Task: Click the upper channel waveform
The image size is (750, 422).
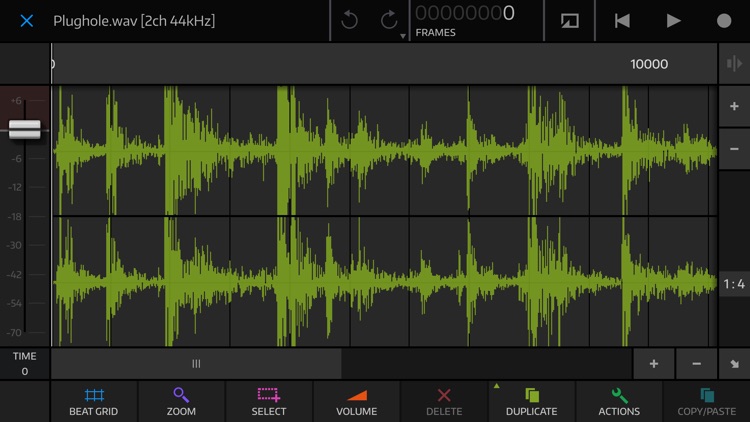Action: click(384, 150)
